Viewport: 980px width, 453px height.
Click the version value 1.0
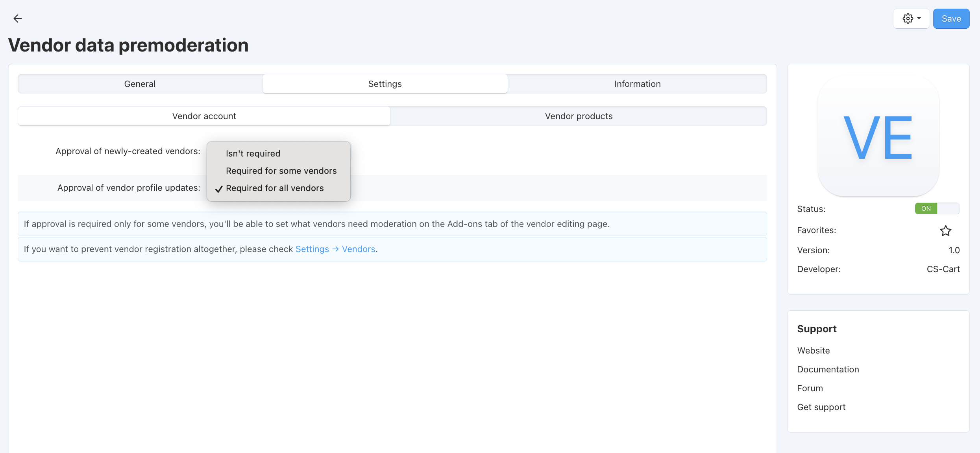[954, 250]
